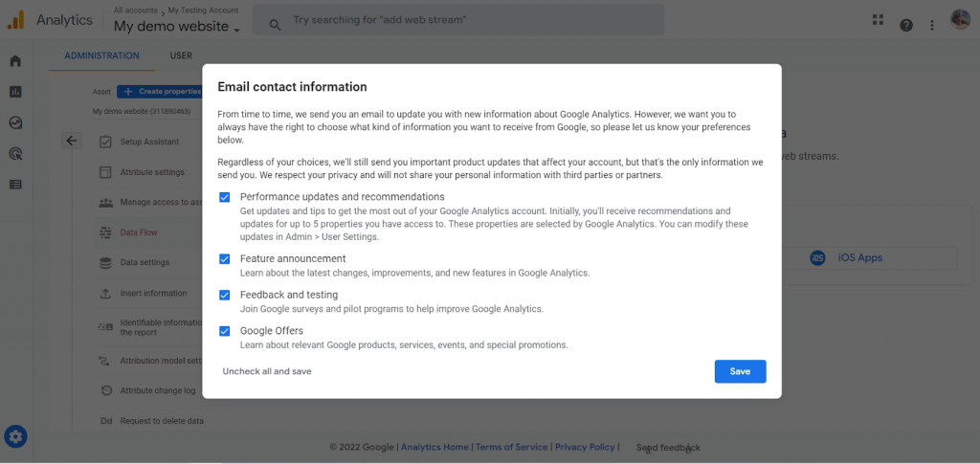Click the search input field
This screenshot has width=980, height=464.
(x=458, y=20)
